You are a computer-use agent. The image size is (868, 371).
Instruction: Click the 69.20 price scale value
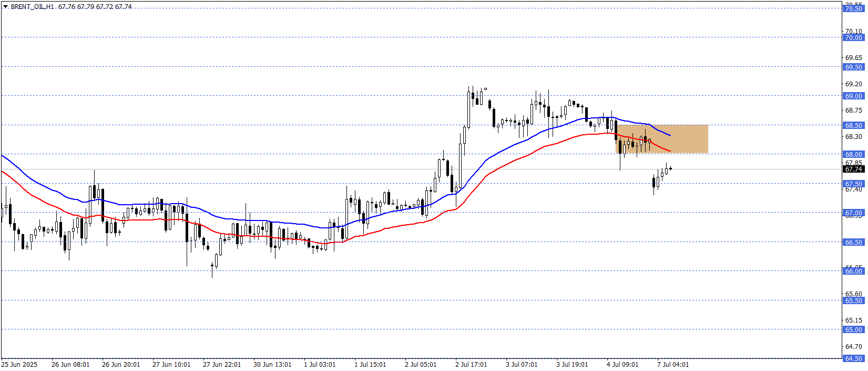(x=853, y=84)
